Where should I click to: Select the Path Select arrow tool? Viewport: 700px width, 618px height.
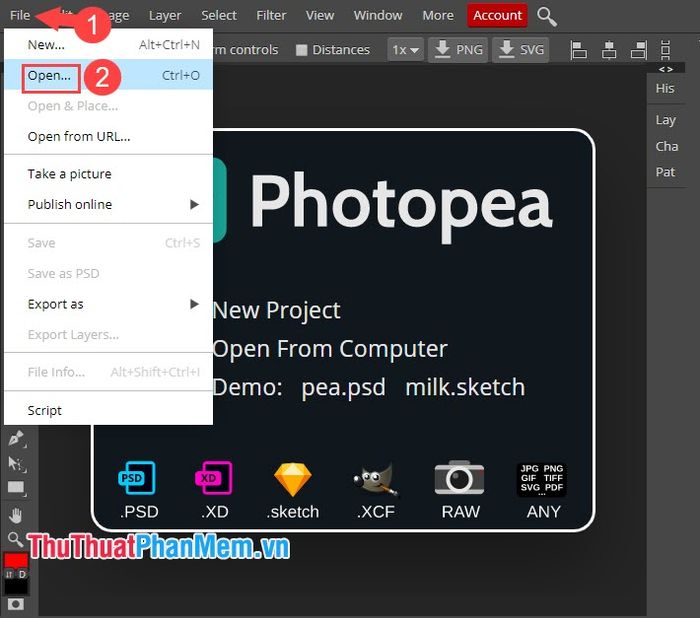17,464
